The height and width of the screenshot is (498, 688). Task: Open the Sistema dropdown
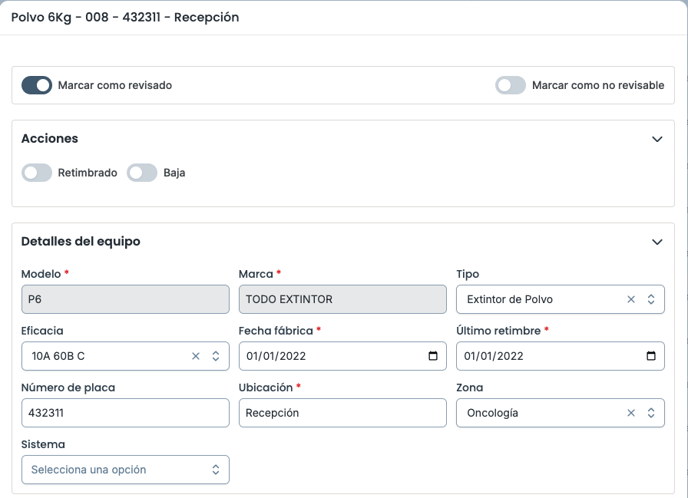[125, 469]
